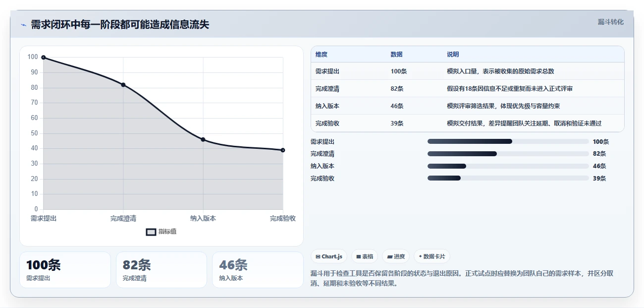Click the 46条 value beside progress bar
The image size is (644, 308).
coord(599,166)
